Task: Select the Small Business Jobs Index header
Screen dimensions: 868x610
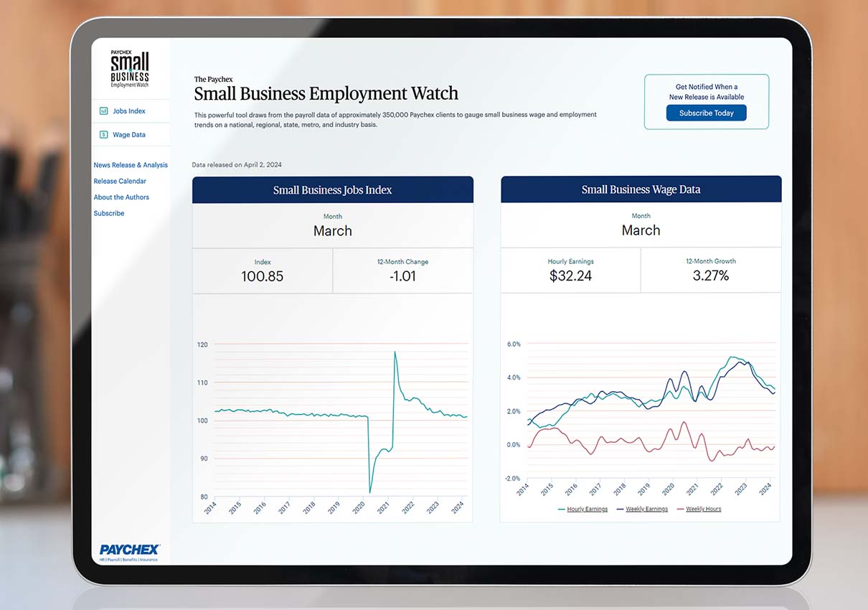Action: pyautogui.click(x=333, y=190)
